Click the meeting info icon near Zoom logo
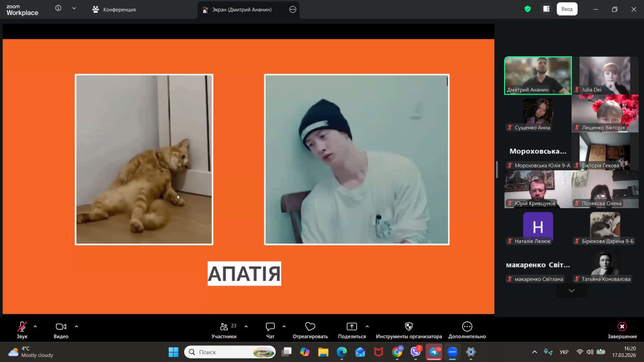This screenshot has width=644, height=362. tap(58, 9)
